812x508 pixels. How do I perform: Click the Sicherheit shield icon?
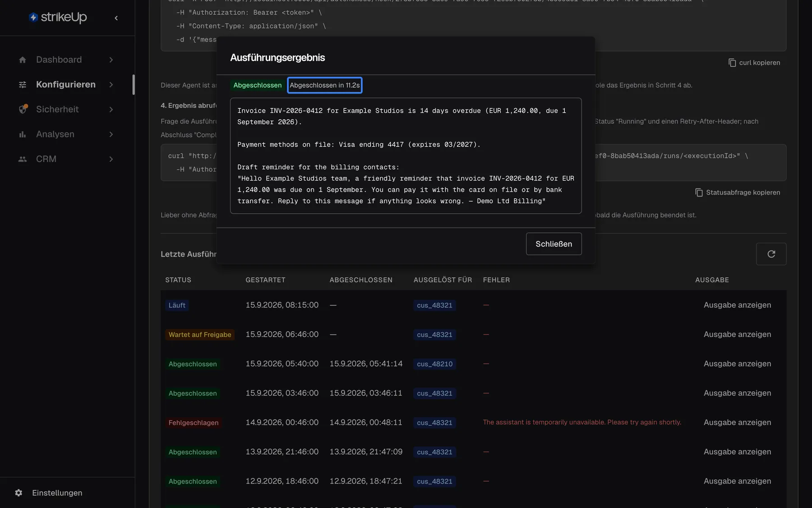23,109
